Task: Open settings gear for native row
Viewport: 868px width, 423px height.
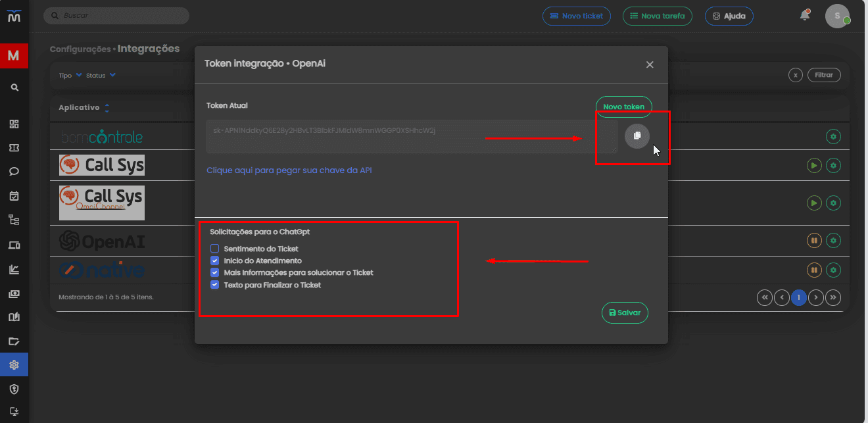Action: (834, 270)
